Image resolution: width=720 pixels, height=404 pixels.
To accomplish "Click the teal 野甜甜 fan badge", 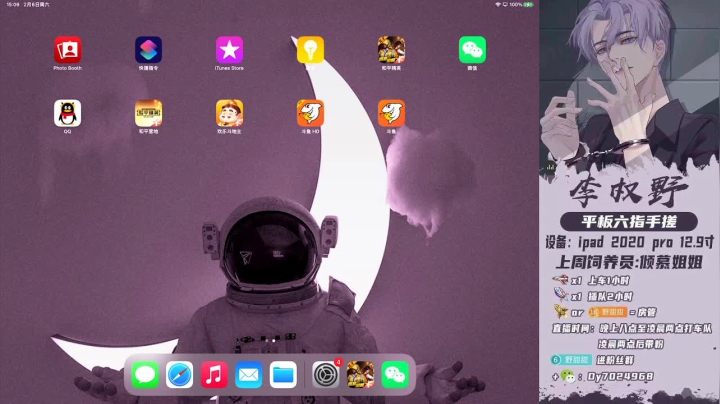I will [x=571, y=359].
